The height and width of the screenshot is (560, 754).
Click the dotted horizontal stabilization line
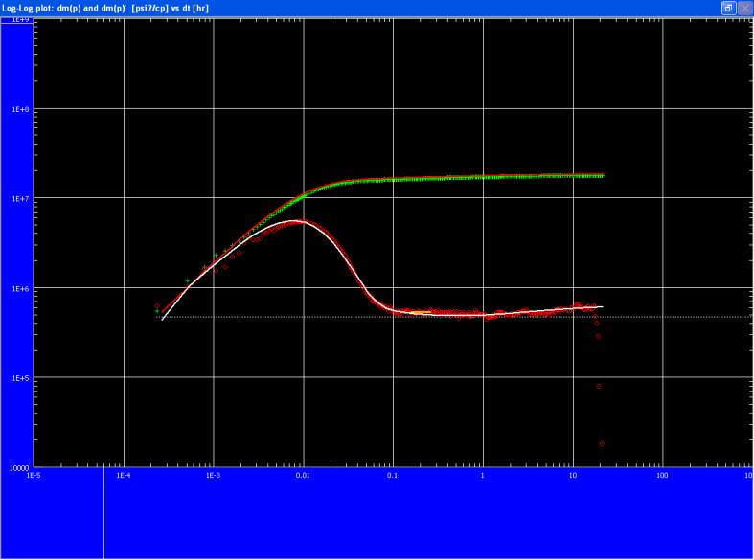tap(671, 317)
